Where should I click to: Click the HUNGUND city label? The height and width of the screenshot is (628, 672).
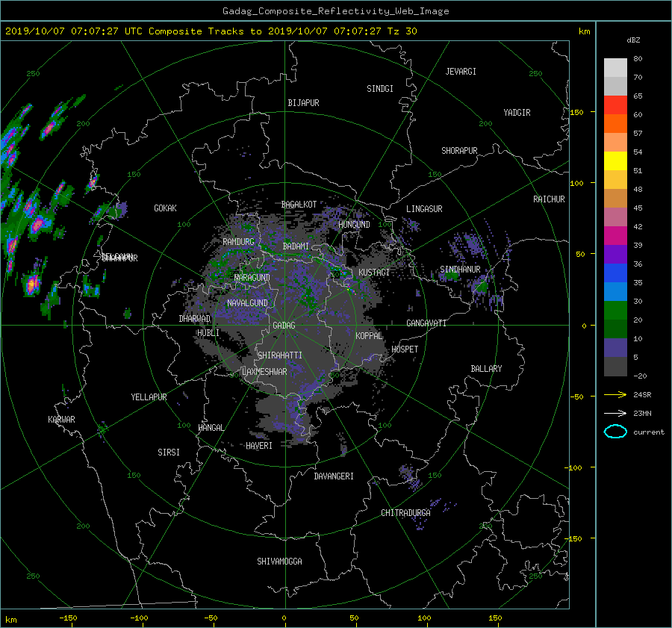coord(354,224)
